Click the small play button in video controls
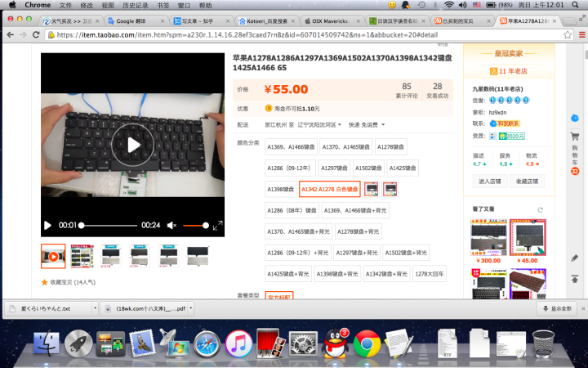Screen dimensions: 588x368 [x=47, y=226]
